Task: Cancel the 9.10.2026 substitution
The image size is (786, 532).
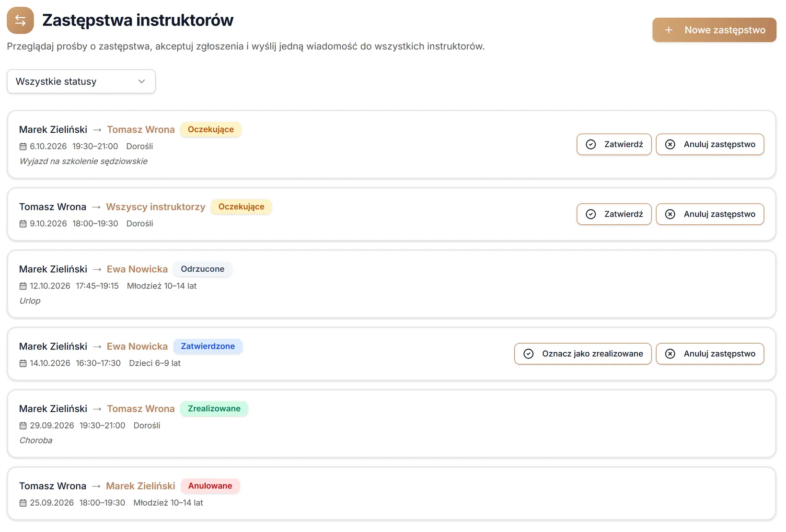Action: (710, 214)
